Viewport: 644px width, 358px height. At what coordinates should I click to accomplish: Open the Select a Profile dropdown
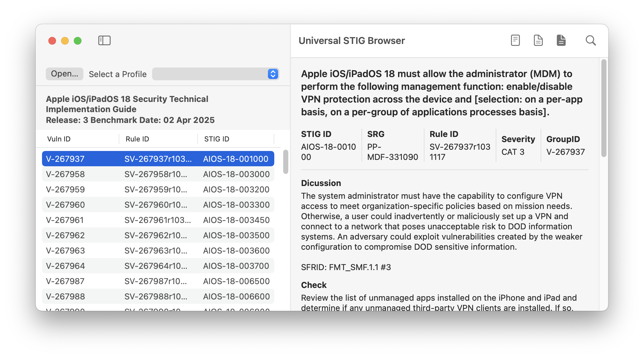coord(215,74)
